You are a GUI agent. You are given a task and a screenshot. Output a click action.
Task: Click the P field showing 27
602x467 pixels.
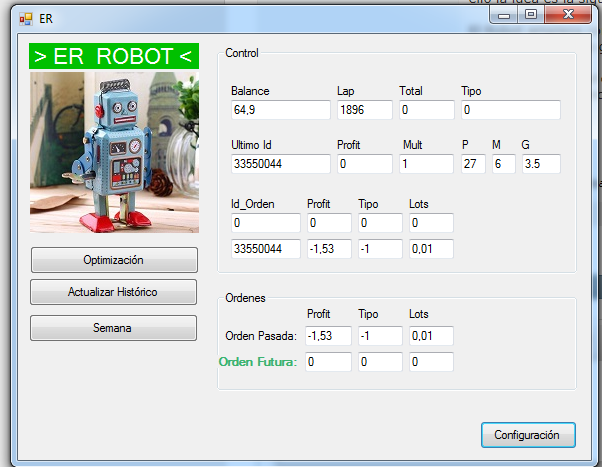tap(473, 164)
